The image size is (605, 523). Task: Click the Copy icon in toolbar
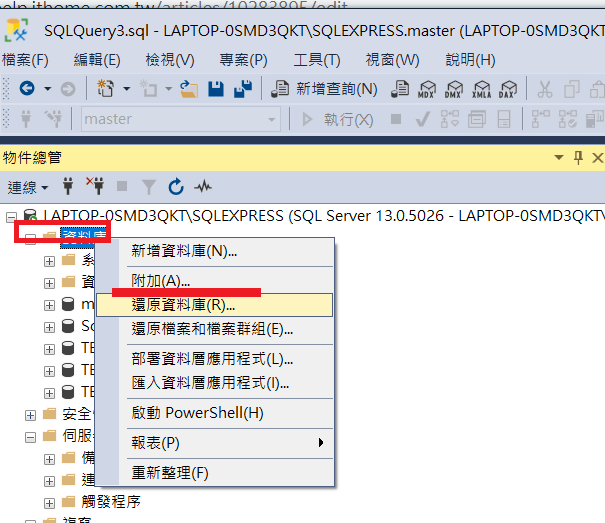(571, 89)
